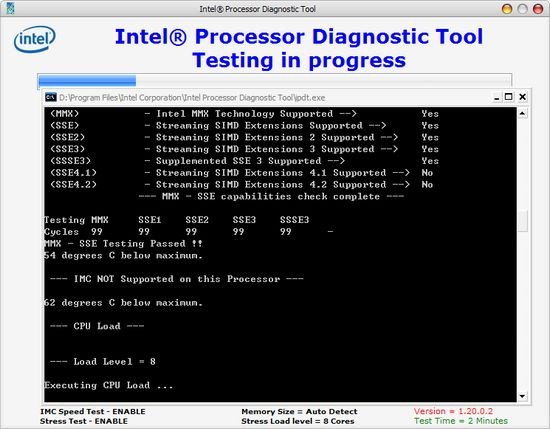The image size is (550, 429).
Task: Click the console window cmd icon
Action: [51, 97]
